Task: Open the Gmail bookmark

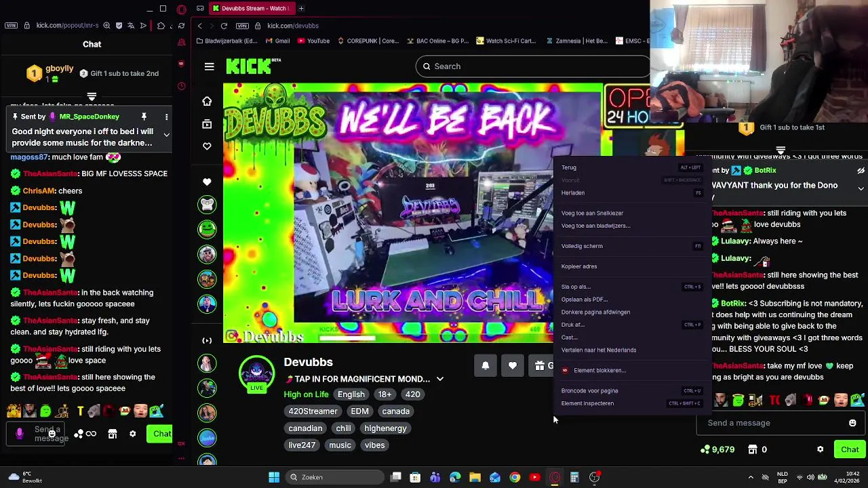Action: coord(277,41)
